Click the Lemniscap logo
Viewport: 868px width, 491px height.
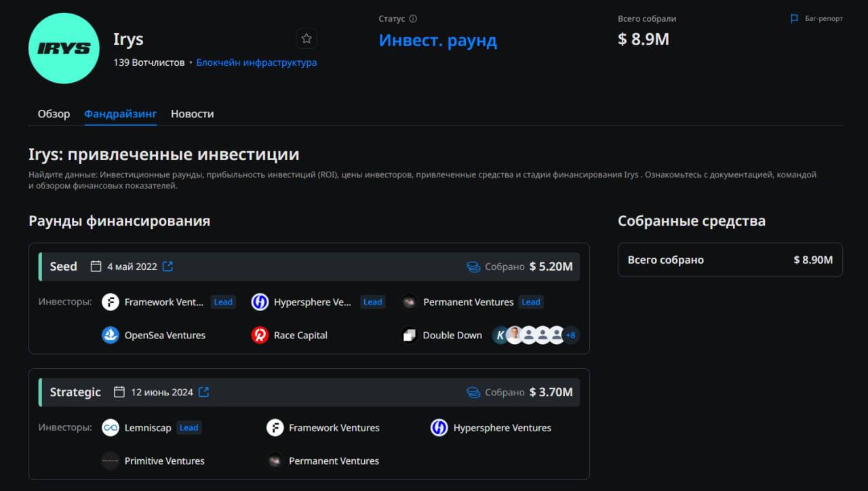[111, 428]
